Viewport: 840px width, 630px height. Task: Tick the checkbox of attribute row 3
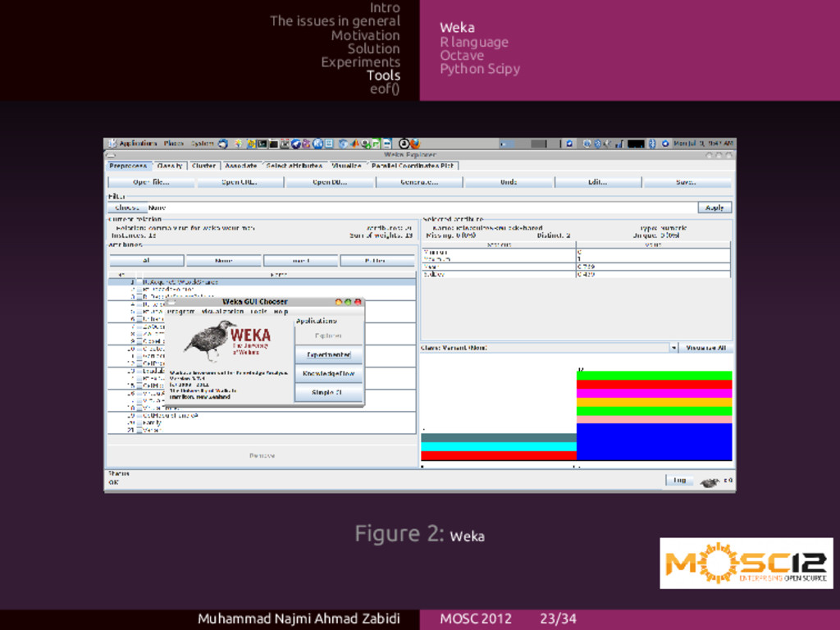point(139,296)
